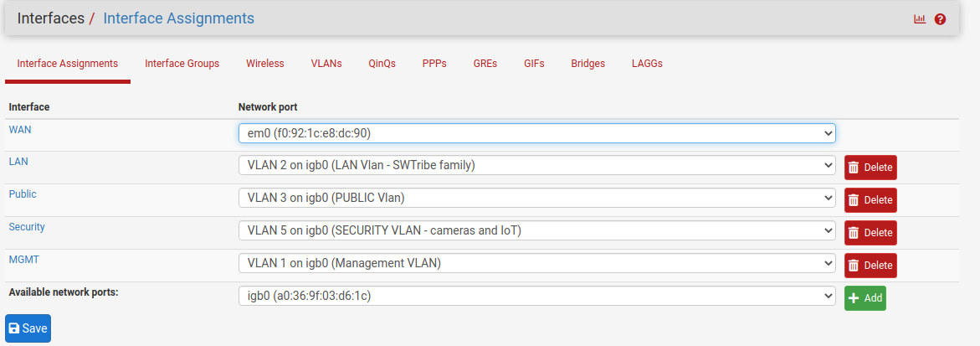Expand the Available network ports dropdown

click(x=537, y=296)
